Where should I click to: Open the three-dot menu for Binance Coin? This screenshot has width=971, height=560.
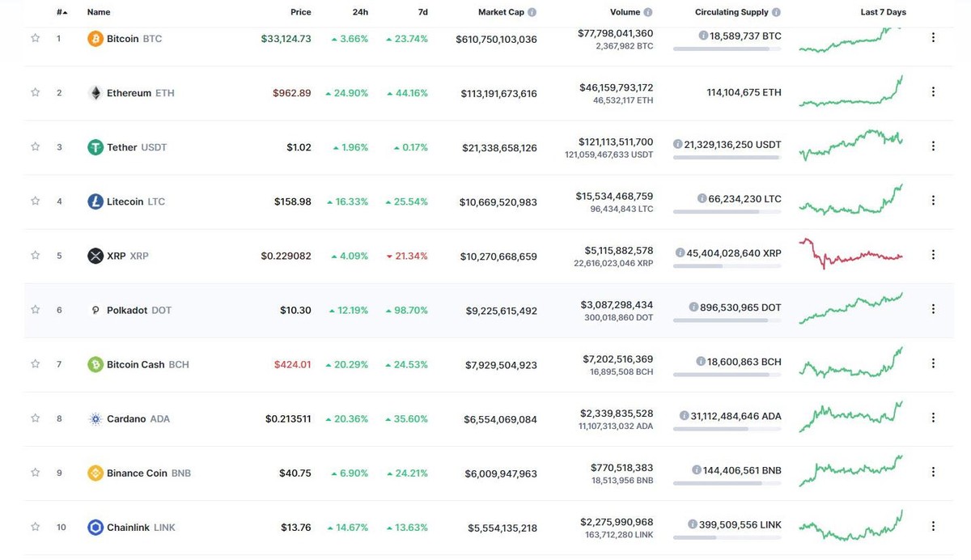pyautogui.click(x=933, y=472)
